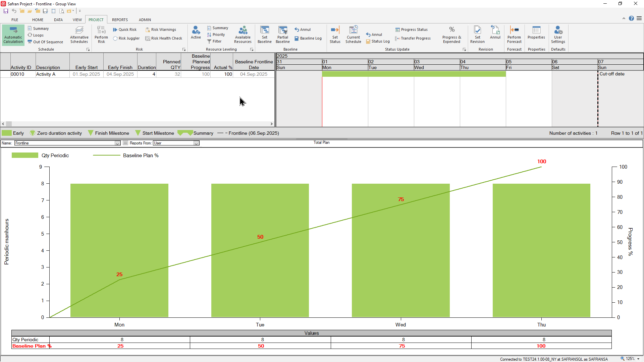This screenshot has height=362, width=644.
Task: Toggle Resource Leveling Summary option
Action: (218, 28)
